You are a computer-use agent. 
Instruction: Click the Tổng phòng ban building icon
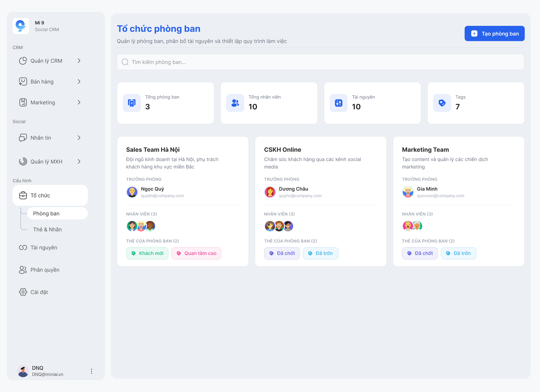pyautogui.click(x=132, y=103)
